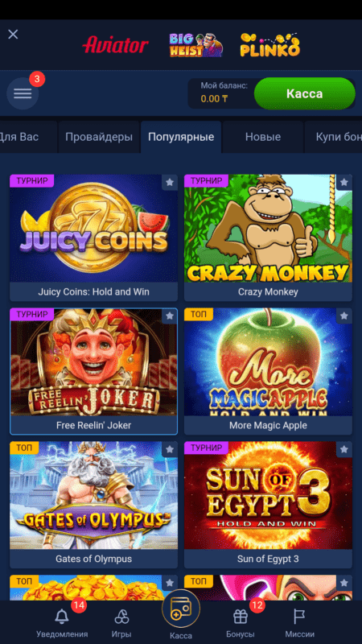Screen dimensions: 362x644
Task: Open the hamburger menu icon
Action: point(23,93)
